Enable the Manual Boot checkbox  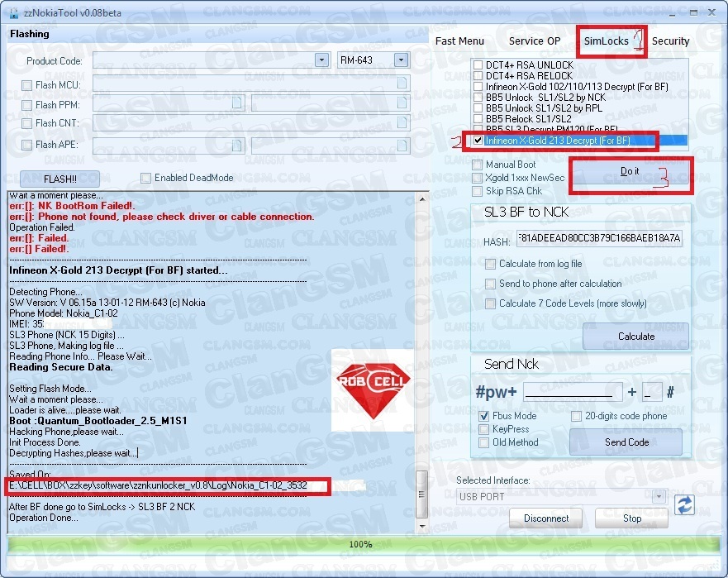(x=477, y=165)
